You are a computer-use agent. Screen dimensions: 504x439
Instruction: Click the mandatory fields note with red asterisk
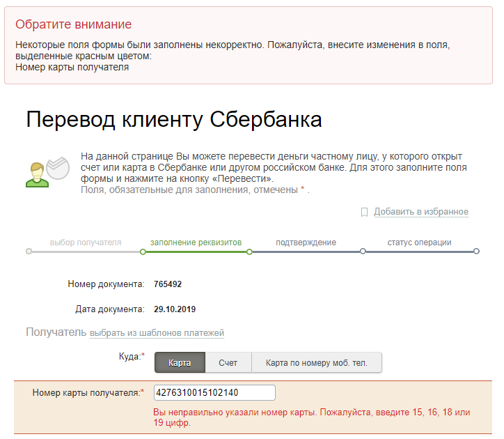coord(195,190)
